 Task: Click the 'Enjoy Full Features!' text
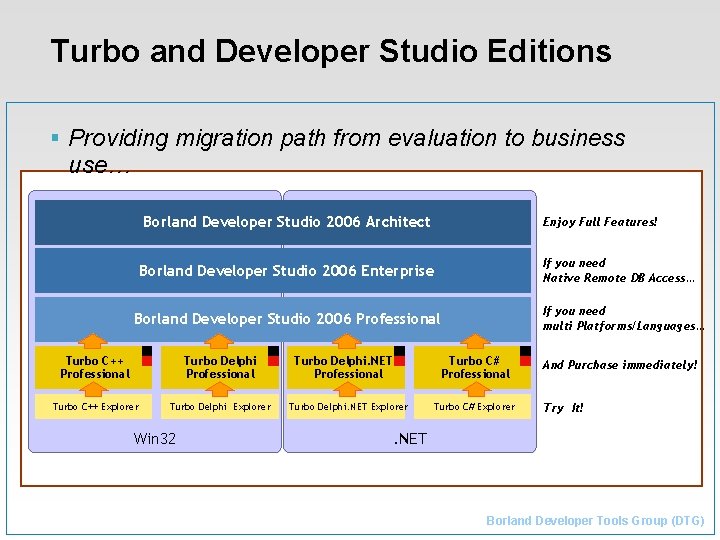point(600,222)
